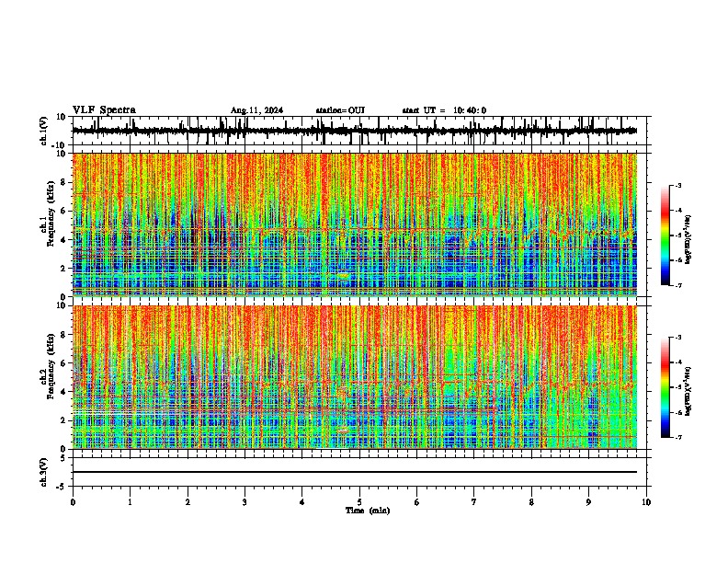
Task: Click time axis tick label '3'
Action: [245, 502]
